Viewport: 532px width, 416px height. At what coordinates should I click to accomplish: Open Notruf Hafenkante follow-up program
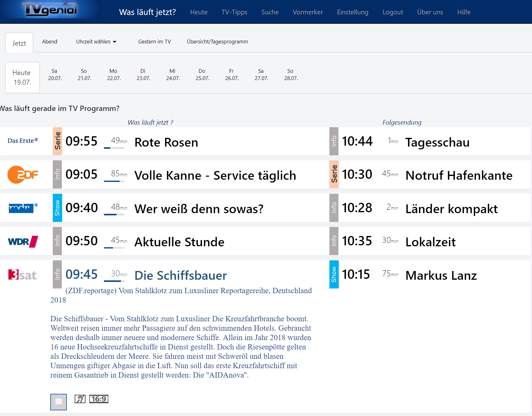[459, 175]
